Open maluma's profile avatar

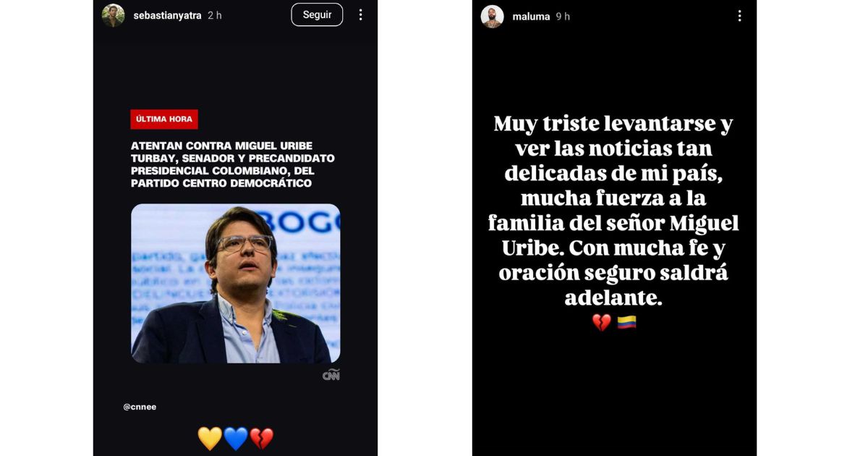pos(493,16)
